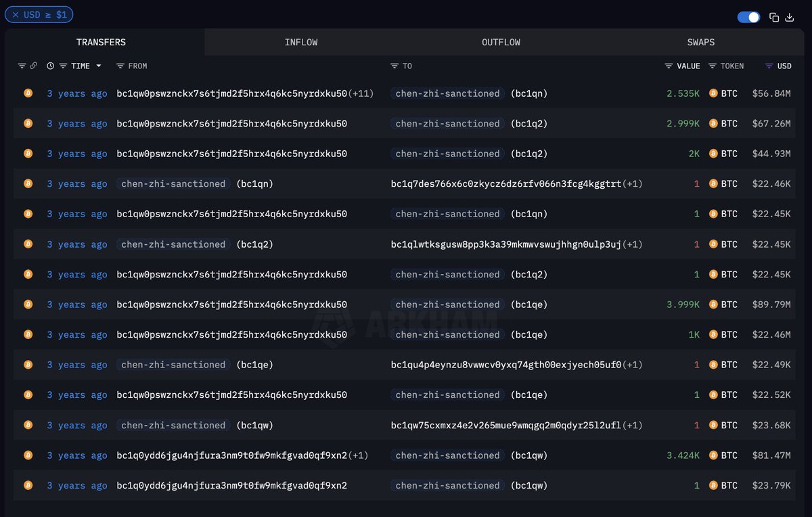Open the TO column filter icon

tap(394, 66)
